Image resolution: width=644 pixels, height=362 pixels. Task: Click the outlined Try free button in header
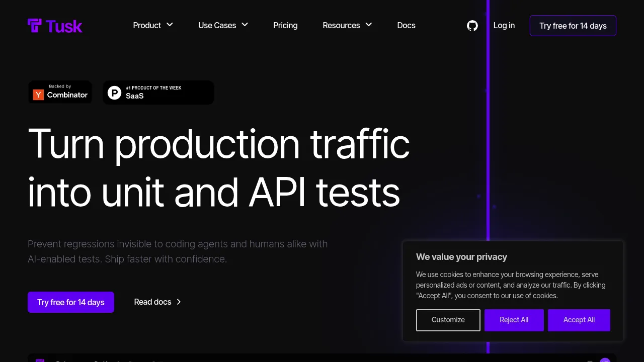tap(573, 26)
